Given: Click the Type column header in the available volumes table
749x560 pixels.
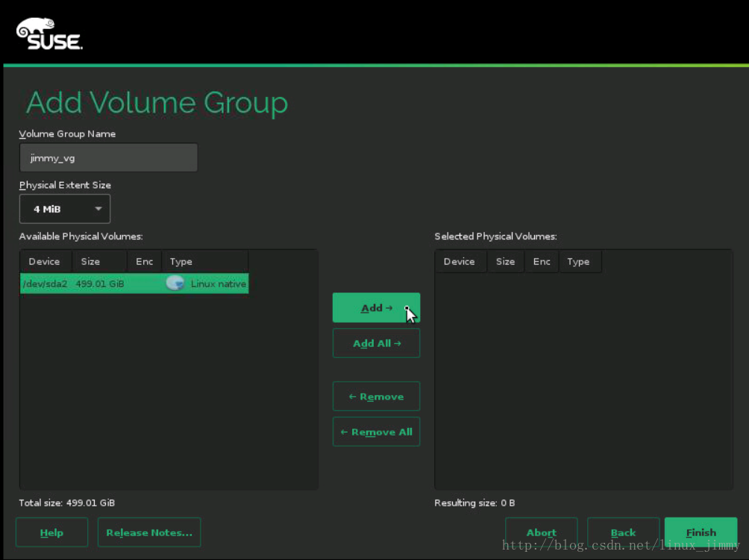Looking at the screenshot, I should (205, 262).
